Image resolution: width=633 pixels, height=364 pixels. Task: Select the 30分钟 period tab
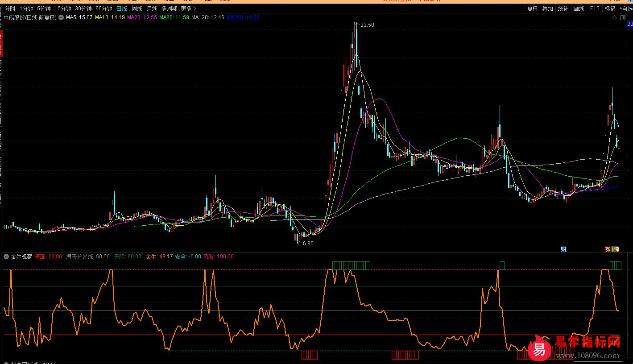pyautogui.click(x=83, y=8)
